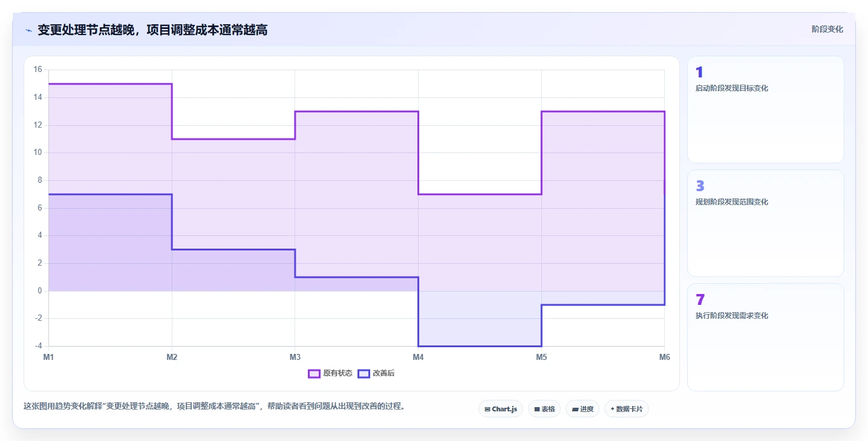
Task: Click the icon beside the chart title
Action: 28,30
